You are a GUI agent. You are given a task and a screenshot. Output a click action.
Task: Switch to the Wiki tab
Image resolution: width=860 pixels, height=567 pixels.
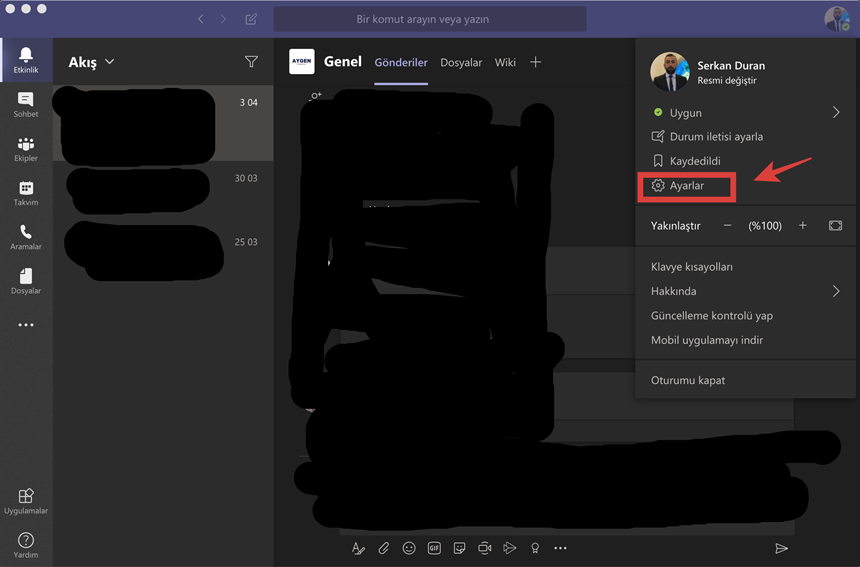pos(505,63)
